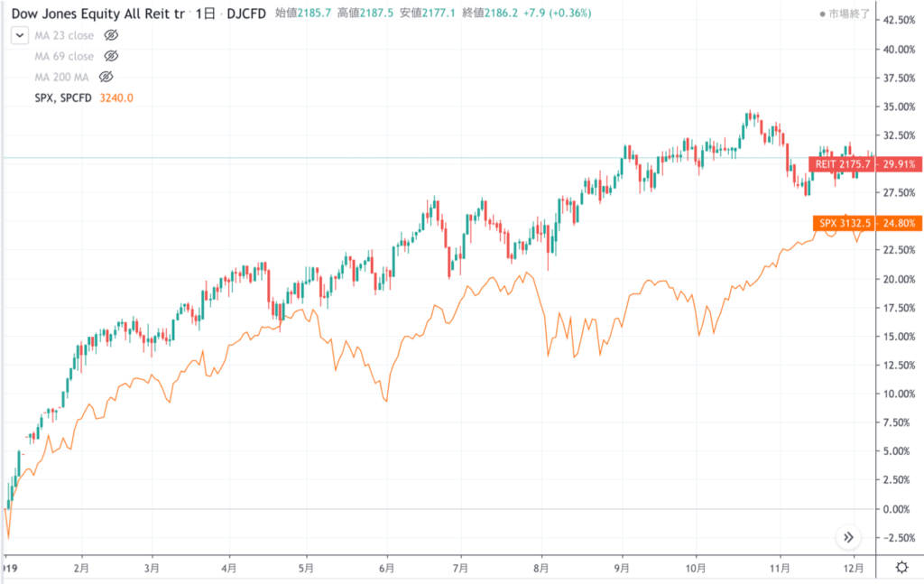Image resolution: width=924 pixels, height=584 pixels.
Task: Toggle visibility of MA 23 close indicator
Action: pos(111,35)
